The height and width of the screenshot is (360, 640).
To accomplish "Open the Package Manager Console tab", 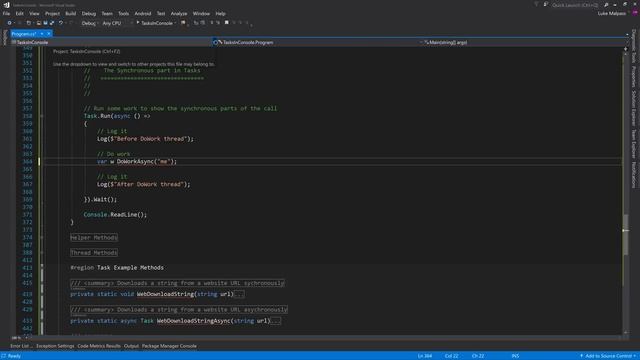I will coord(169,346).
